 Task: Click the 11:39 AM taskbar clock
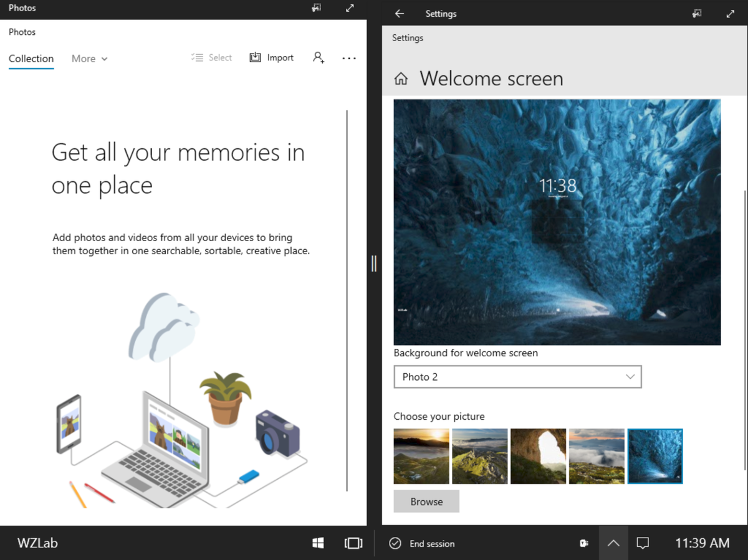tap(702, 543)
